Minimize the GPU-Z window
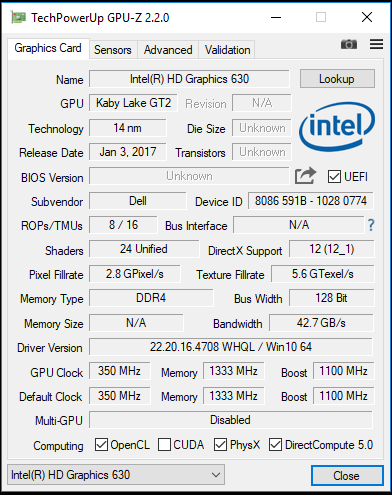This screenshot has height=495, width=392. (x=276, y=17)
